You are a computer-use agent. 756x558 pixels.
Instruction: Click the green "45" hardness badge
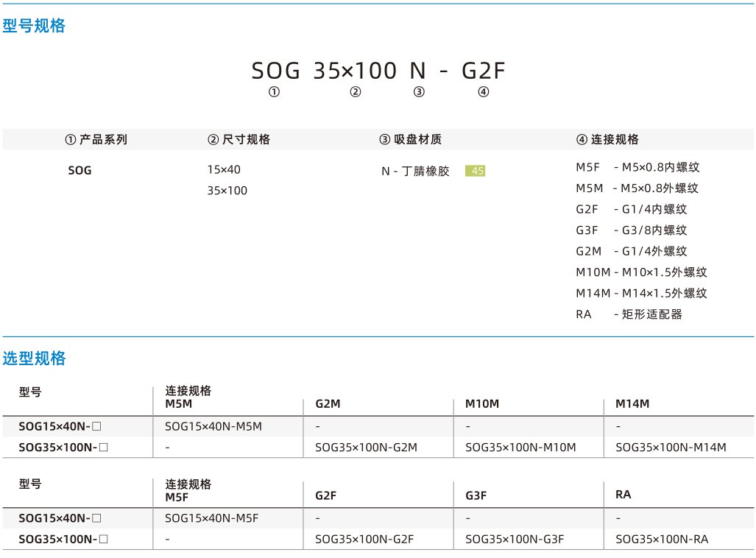(x=475, y=171)
